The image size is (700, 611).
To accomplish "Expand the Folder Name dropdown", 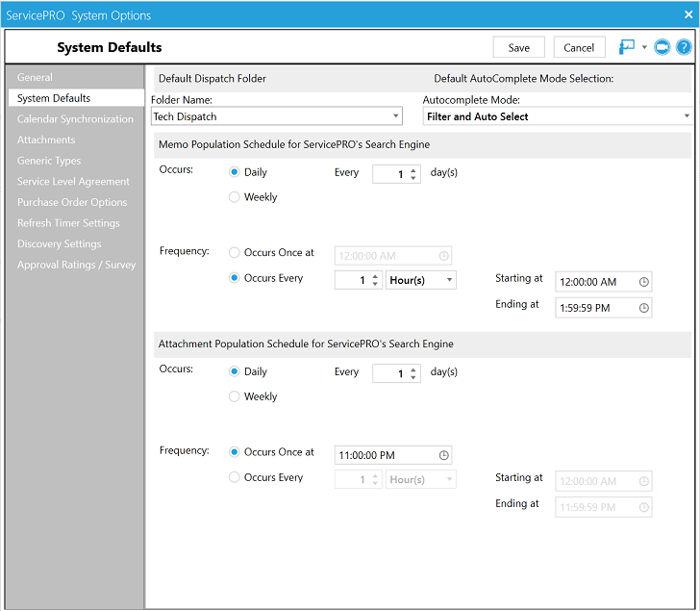I will tap(395, 116).
